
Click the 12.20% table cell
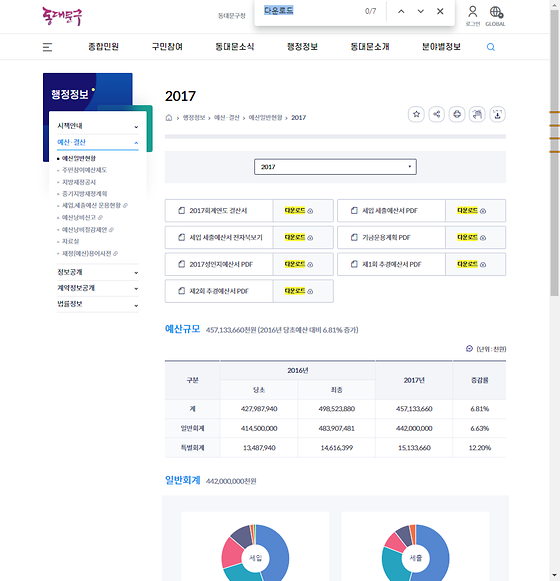point(479,448)
